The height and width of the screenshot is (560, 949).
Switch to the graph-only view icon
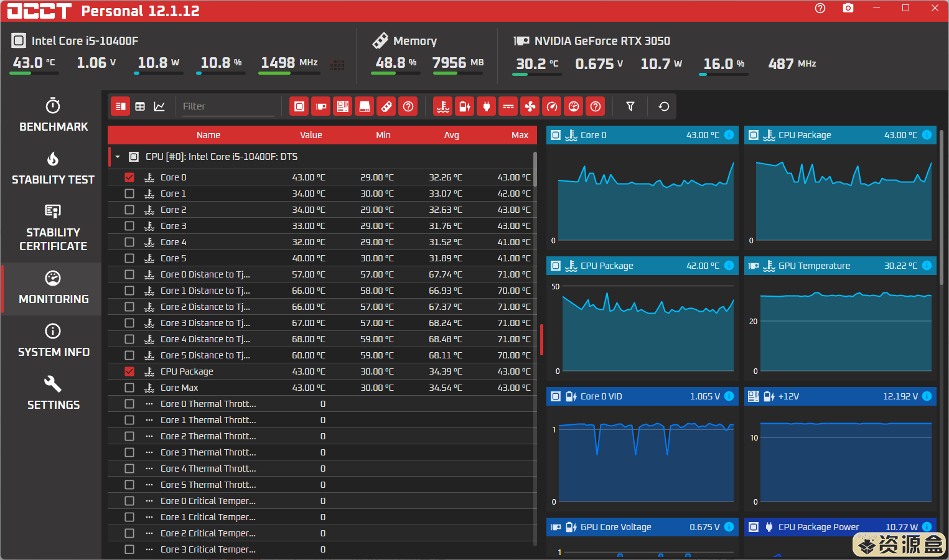[x=159, y=106]
